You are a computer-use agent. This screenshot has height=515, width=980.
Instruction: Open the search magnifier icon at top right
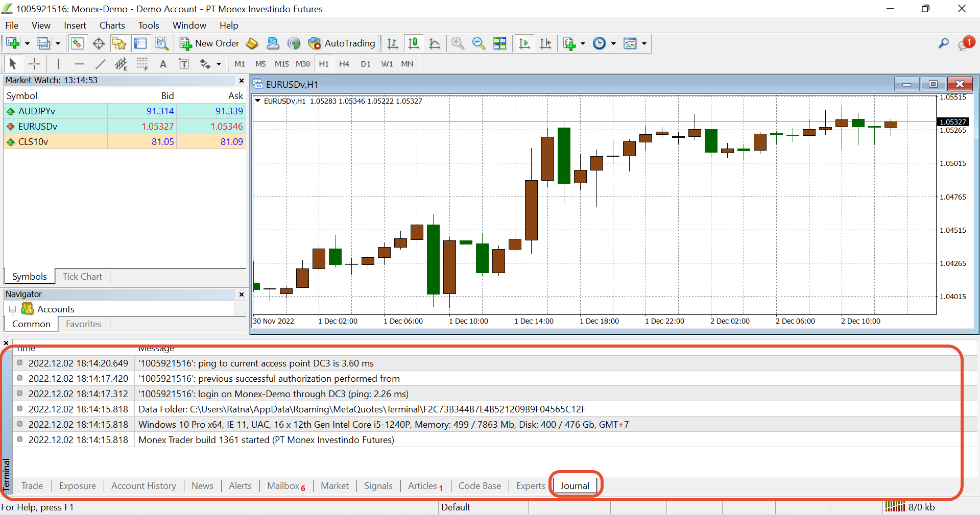(943, 43)
